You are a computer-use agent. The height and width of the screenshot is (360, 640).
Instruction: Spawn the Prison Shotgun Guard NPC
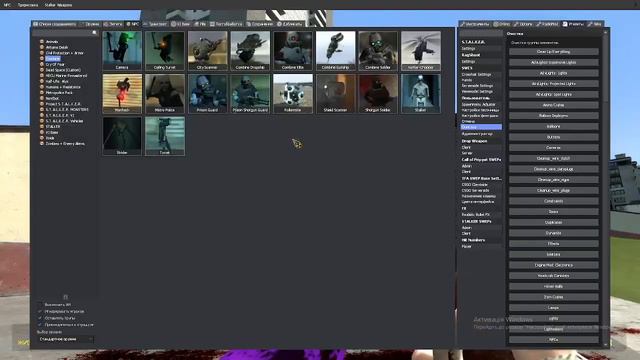(x=250, y=93)
